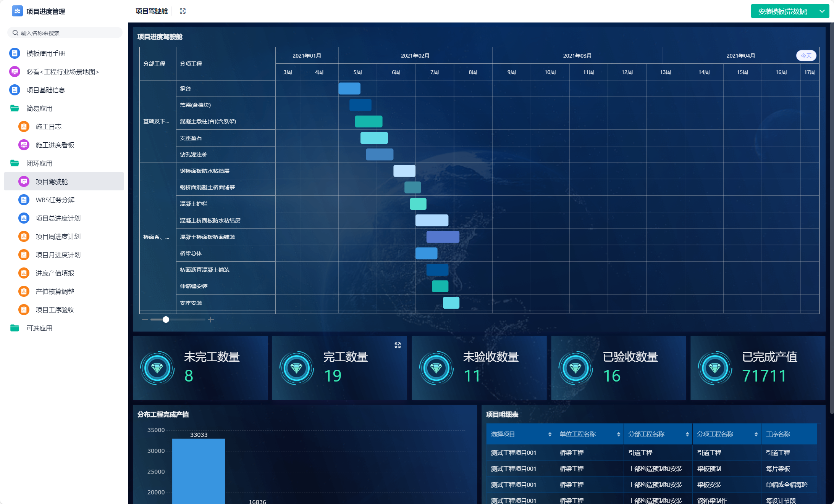Click the 施工日志 sidebar icon
Viewport: 834px width, 504px height.
click(x=24, y=127)
